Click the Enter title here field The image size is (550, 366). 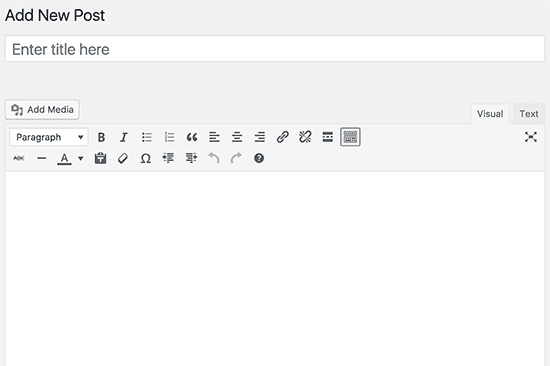(275, 49)
